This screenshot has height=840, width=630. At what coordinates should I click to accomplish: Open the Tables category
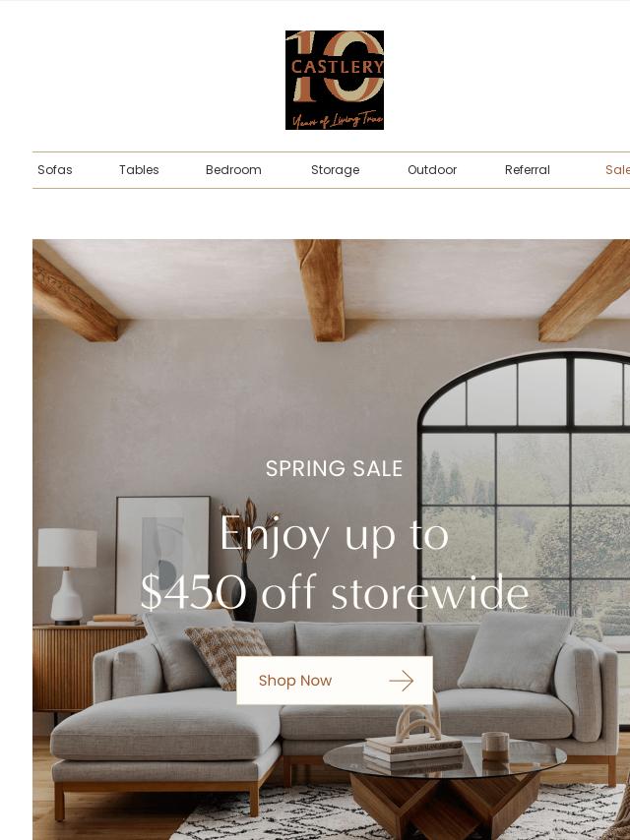(139, 170)
